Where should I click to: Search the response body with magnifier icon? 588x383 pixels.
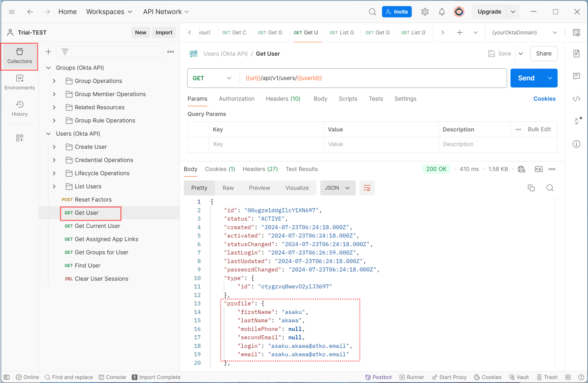550,188
